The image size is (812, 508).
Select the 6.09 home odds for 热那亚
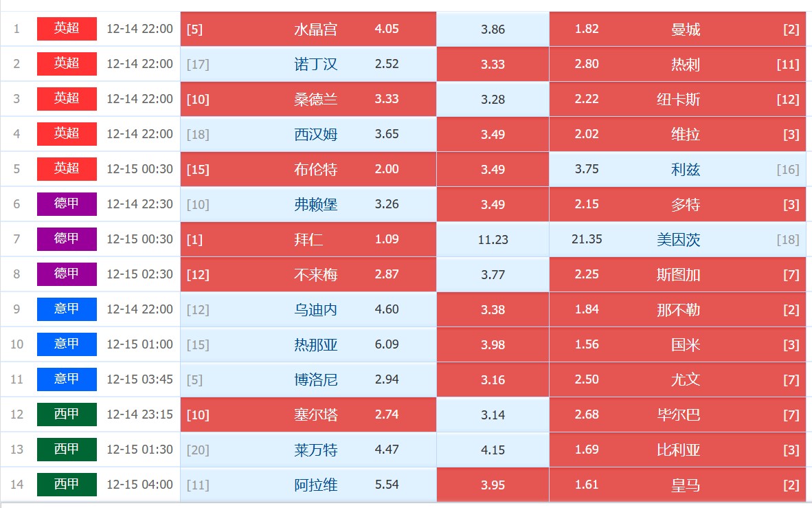coord(387,344)
